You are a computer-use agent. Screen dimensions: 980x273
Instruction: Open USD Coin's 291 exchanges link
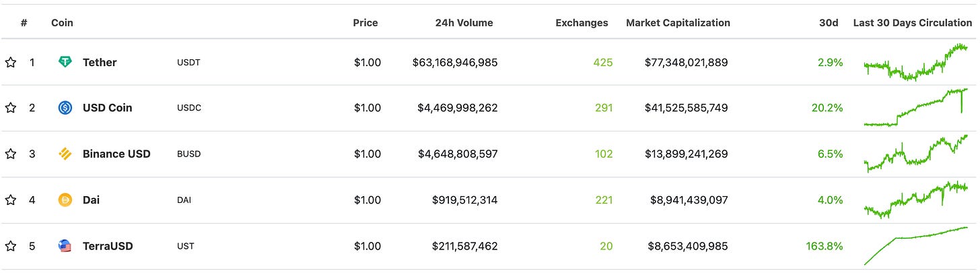tap(603, 108)
